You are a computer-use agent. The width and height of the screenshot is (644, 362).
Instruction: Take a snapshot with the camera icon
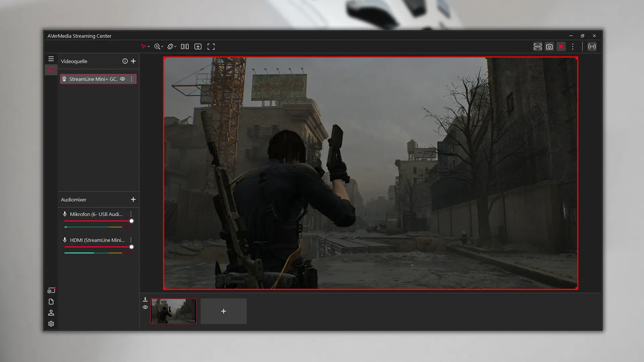click(549, 47)
